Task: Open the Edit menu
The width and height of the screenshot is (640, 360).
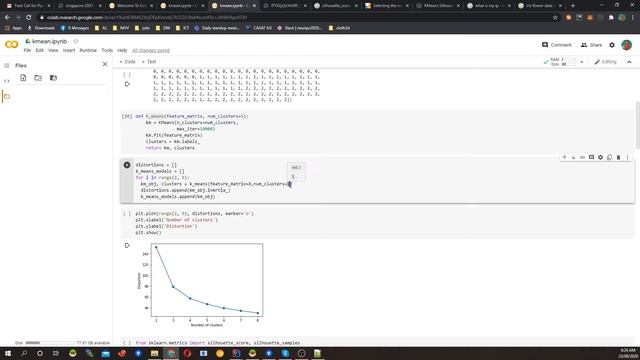Action: [x=40, y=50]
